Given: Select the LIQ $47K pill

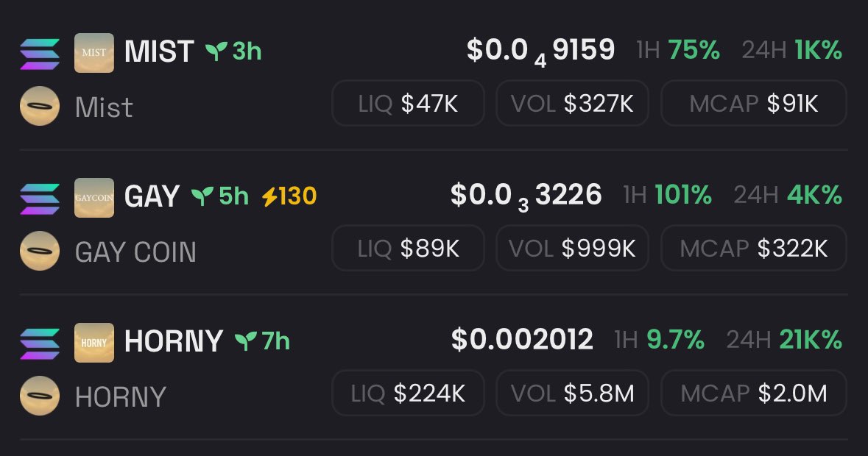Looking at the screenshot, I should click(408, 104).
